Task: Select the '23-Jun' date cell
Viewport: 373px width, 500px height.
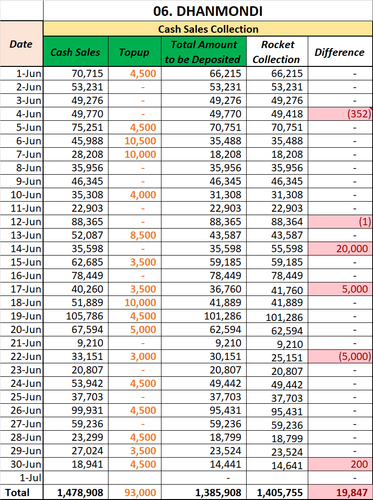Action: [x=21, y=370]
